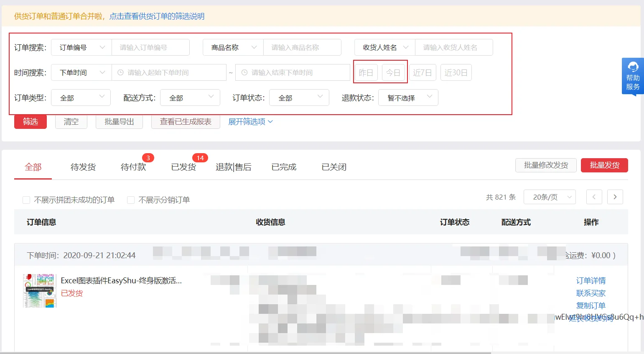This screenshot has height=354, width=644.
Task: Select the 今日 quick date button
Action: 393,72
